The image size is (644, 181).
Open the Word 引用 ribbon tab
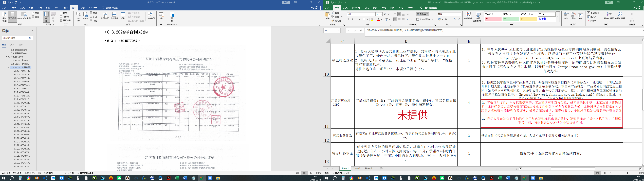48,8
